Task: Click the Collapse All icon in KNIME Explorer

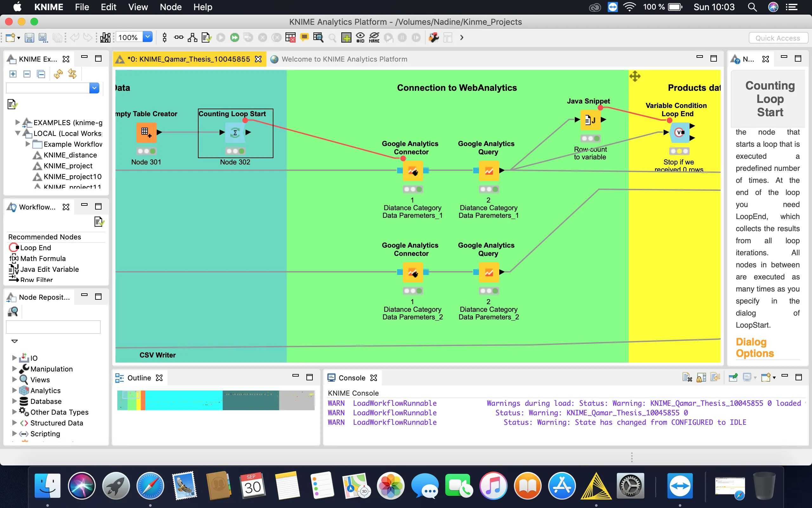Action: 41,74
